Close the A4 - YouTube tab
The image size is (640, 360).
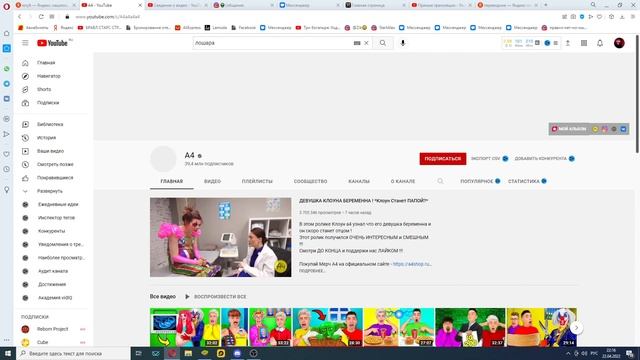(140, 5)
